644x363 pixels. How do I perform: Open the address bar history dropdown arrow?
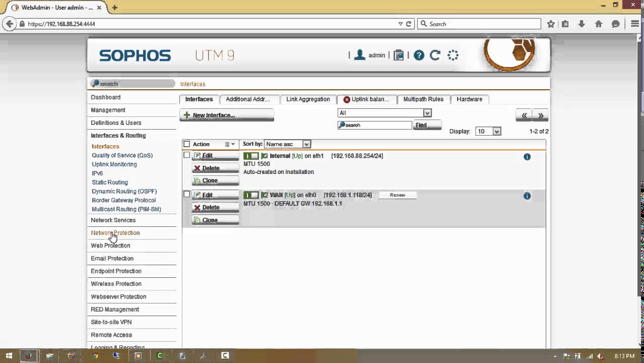[x=401, y=24]
